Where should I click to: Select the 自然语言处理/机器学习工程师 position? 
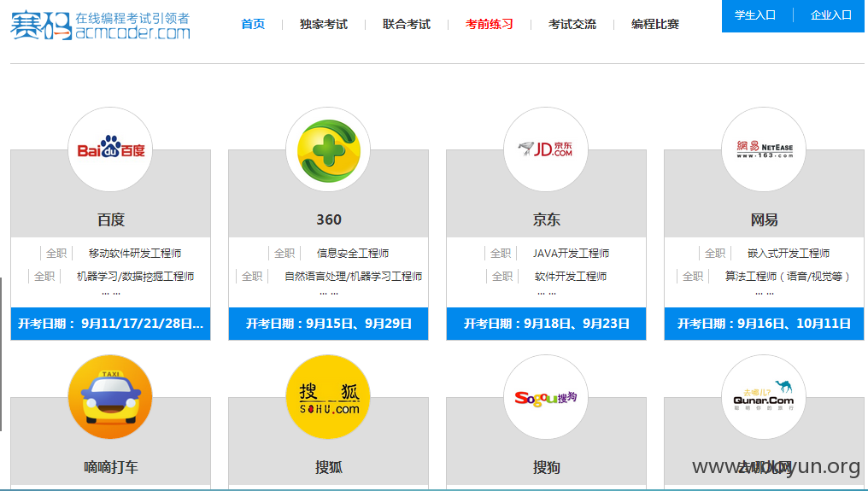(x=353, y=276)
